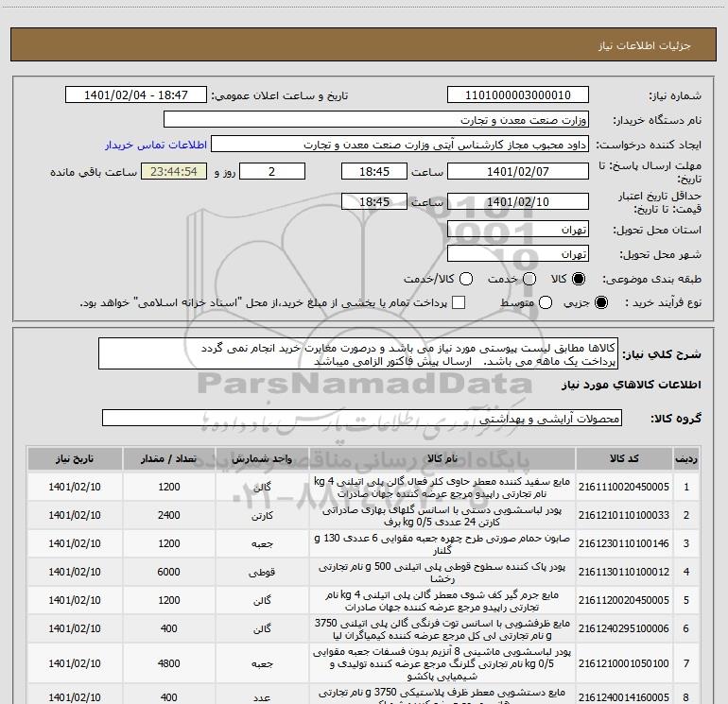Click row 7 item name پودر لباسشویی ماشینی
The height and width of the screenshot is (704, 728).
point(442,663)
